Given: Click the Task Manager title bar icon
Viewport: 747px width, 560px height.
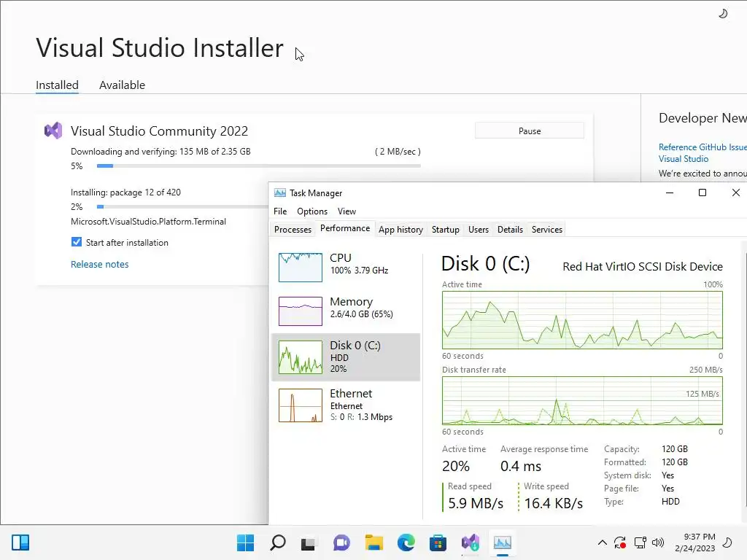Looking at the screenshot, I should (x=280, y=192).
